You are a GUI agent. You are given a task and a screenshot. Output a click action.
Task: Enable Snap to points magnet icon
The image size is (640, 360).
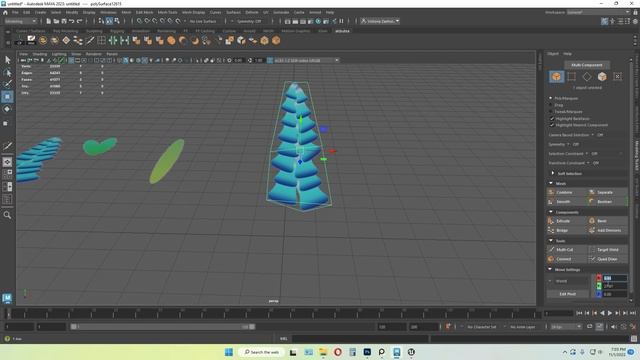[155, 21]
